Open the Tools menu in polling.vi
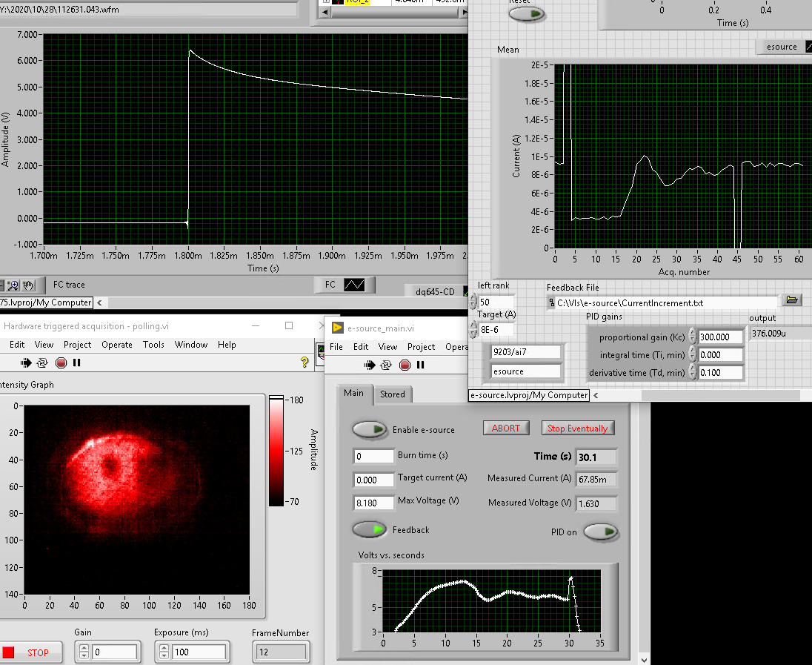Viewport: 812px width, 665px height. [153, 345]
